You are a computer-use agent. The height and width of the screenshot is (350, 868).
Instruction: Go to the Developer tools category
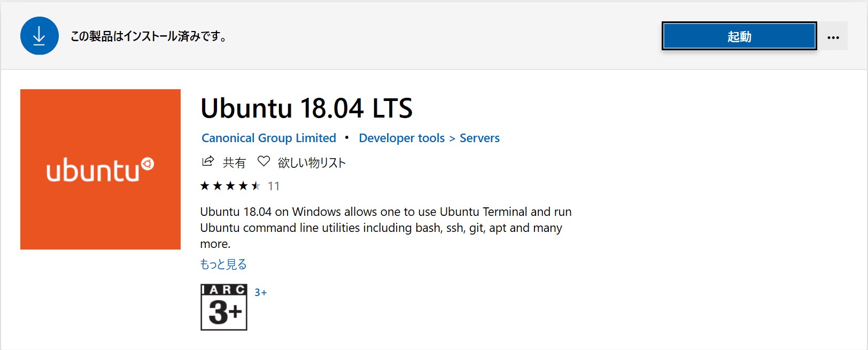[x=401, y=138]
